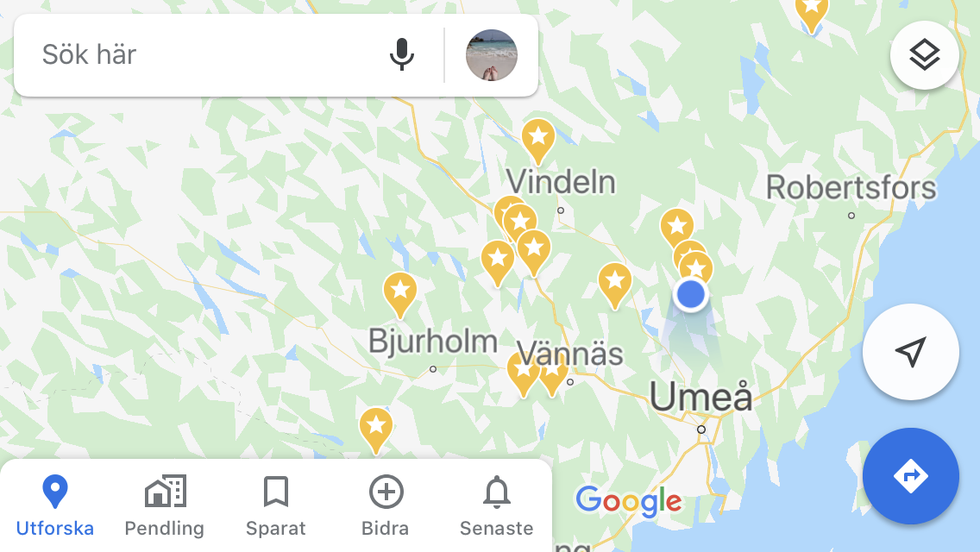Select the top-right corner starred pin

point(811,12)
